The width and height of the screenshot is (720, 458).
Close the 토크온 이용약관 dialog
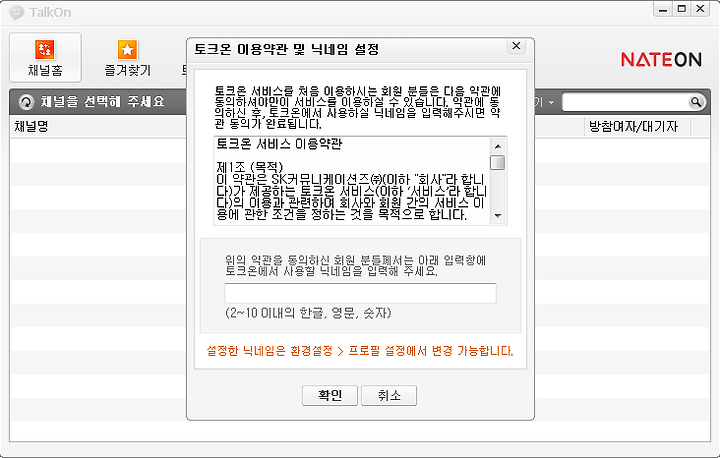point(516,46)
